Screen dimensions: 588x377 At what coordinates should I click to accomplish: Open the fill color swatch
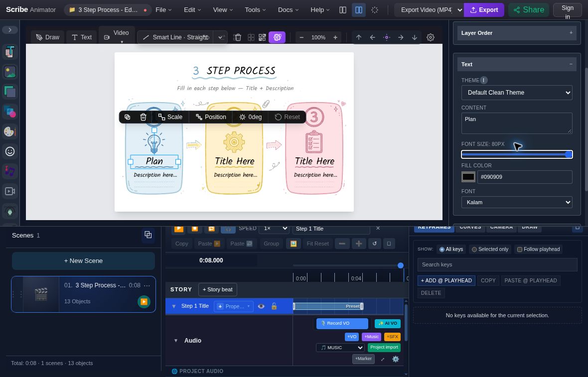(468, 177)
